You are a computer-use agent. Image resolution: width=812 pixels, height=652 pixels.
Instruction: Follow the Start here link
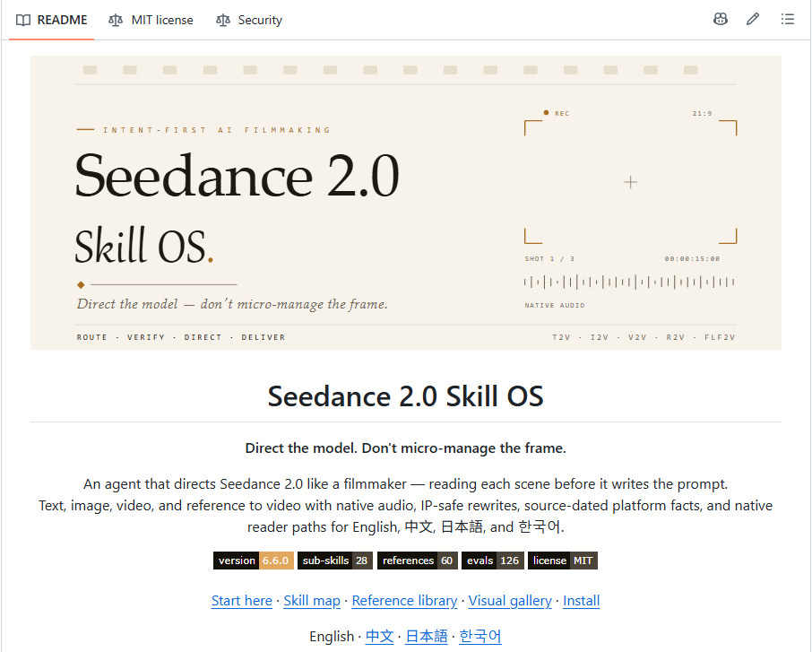tap(242, 600)
